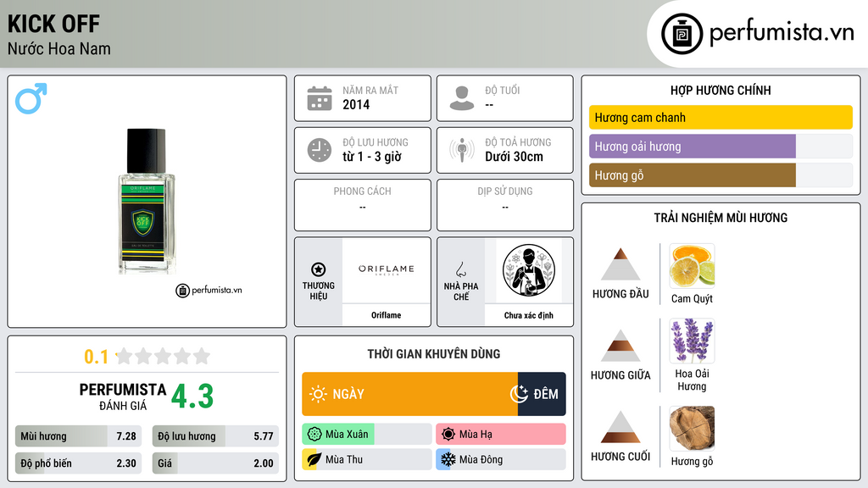Click the release year 2014 value

356,104
